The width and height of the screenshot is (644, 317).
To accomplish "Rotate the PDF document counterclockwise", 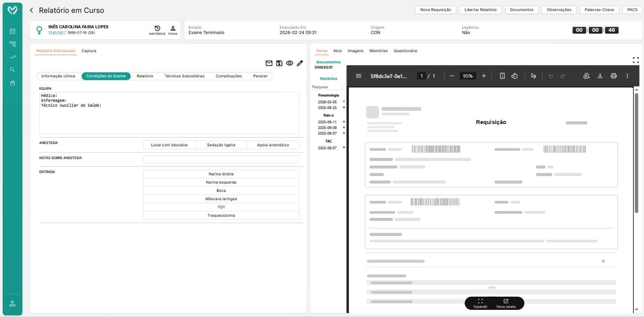I will coord(515,76).
